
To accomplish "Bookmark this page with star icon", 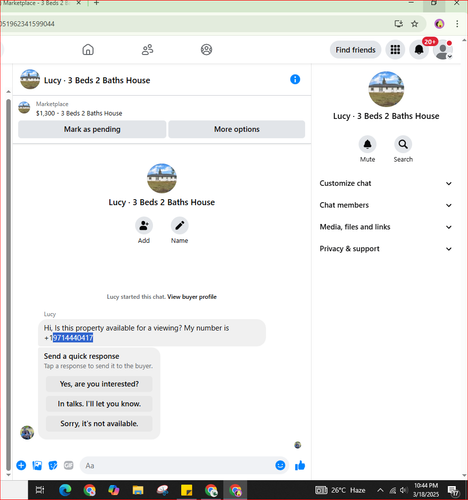I will tap(414, 24).
